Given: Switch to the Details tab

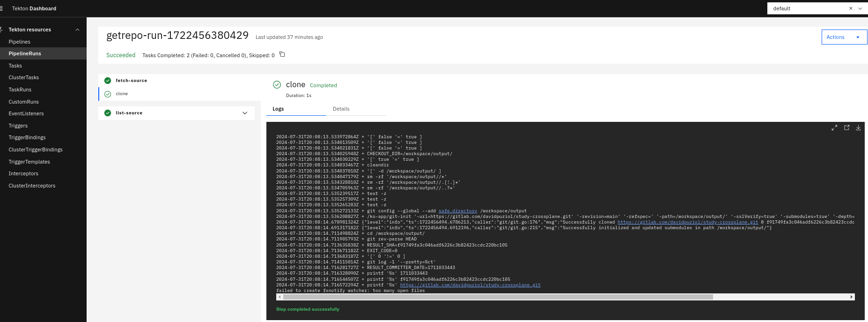Looking at the screenshot, I should tap(341, 109).
